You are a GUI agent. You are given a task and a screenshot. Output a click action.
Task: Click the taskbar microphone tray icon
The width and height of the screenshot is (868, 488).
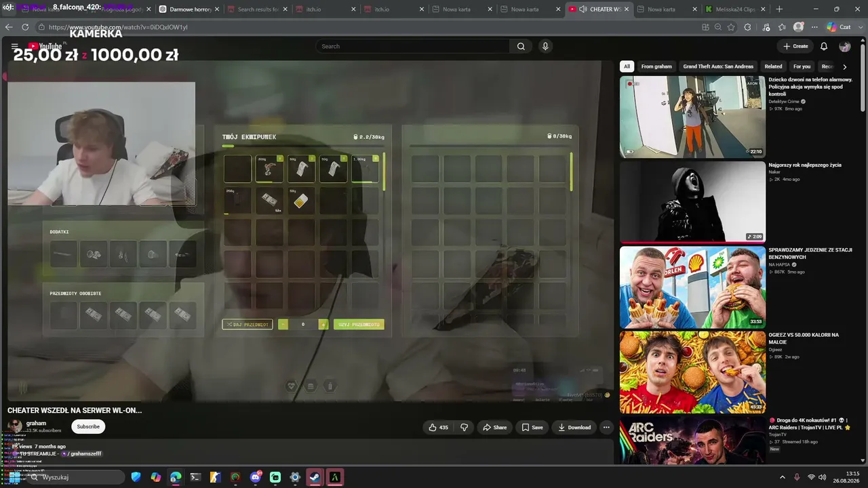point(797,477)
